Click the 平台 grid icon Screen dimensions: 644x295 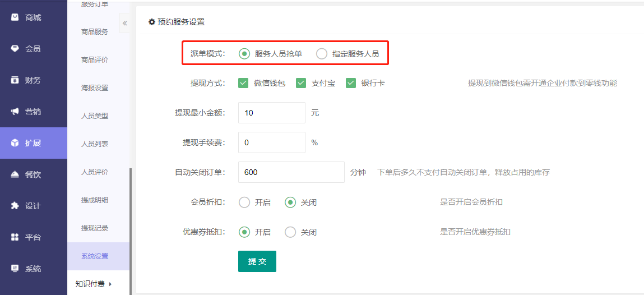(x=15, y=237)
